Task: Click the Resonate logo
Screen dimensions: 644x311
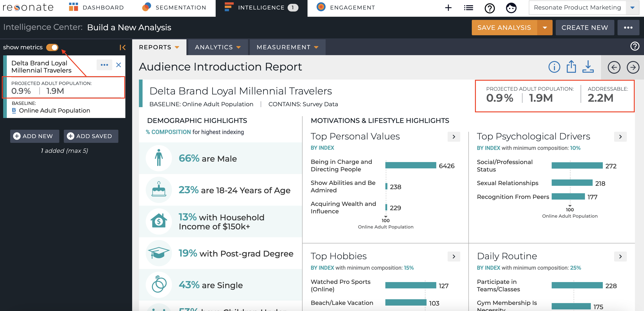Action: coord(28,7)
